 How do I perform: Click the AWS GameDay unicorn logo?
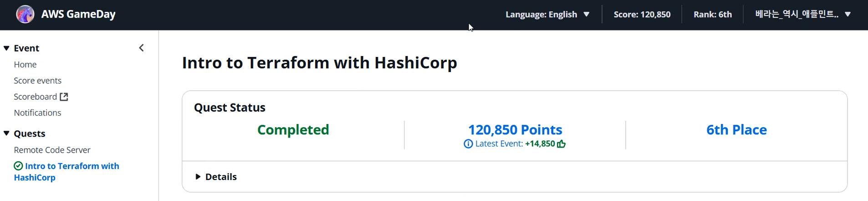pos(25,14)
